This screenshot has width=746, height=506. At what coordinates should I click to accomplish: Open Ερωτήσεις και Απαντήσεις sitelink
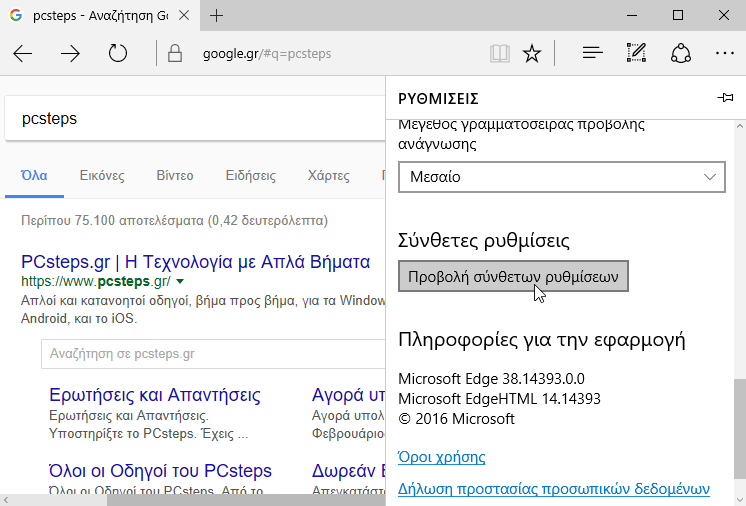[155, 395]
